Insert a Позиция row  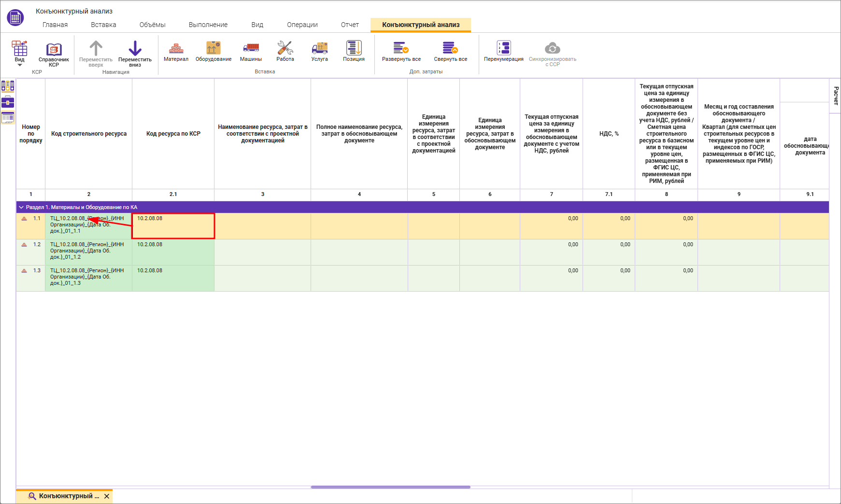(x=354, y=52)
